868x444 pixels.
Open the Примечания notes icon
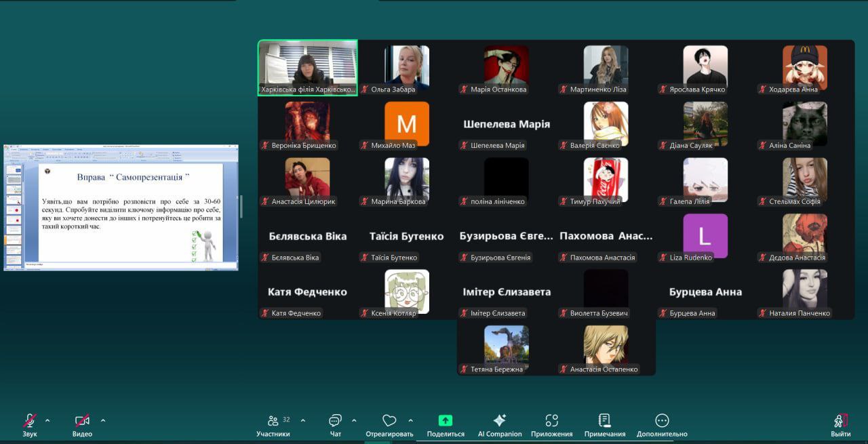(x=605, y=421)
